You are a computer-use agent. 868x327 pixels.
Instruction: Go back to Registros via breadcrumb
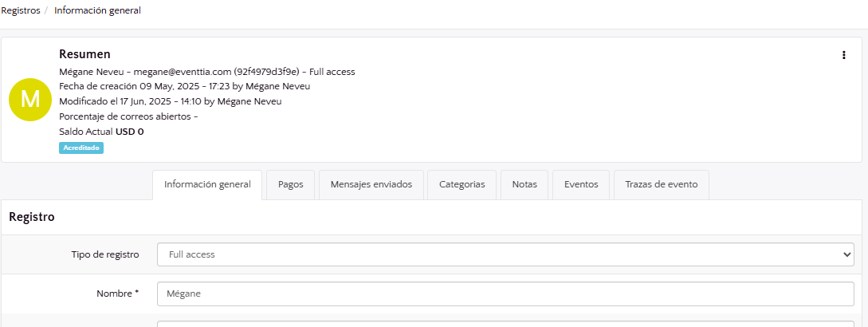[x=20, y=10]
